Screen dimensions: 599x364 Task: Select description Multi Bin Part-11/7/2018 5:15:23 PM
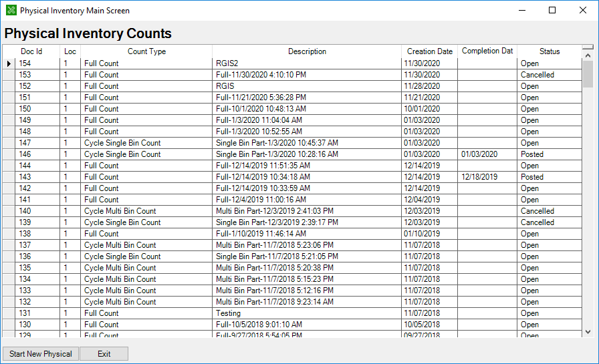point(307,279)
